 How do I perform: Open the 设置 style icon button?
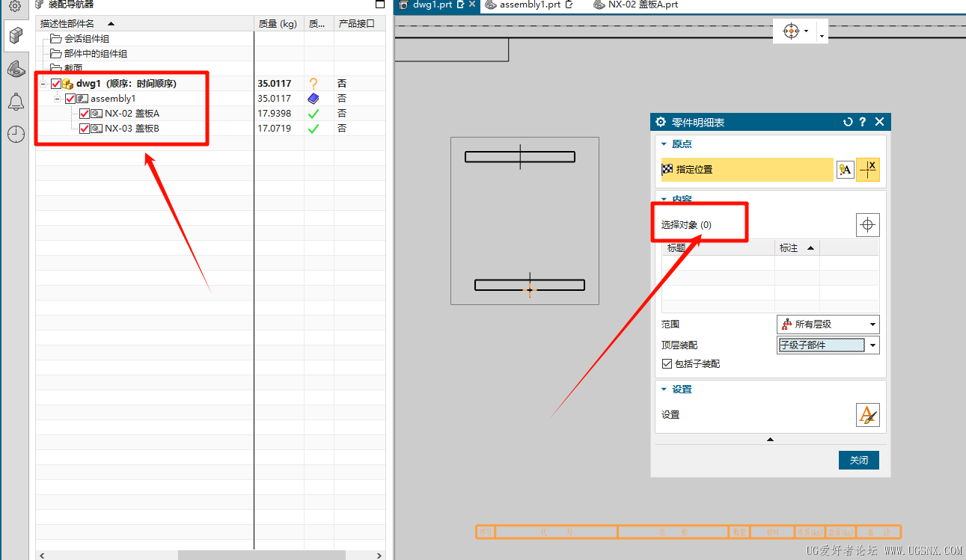(x=868, y=415)
